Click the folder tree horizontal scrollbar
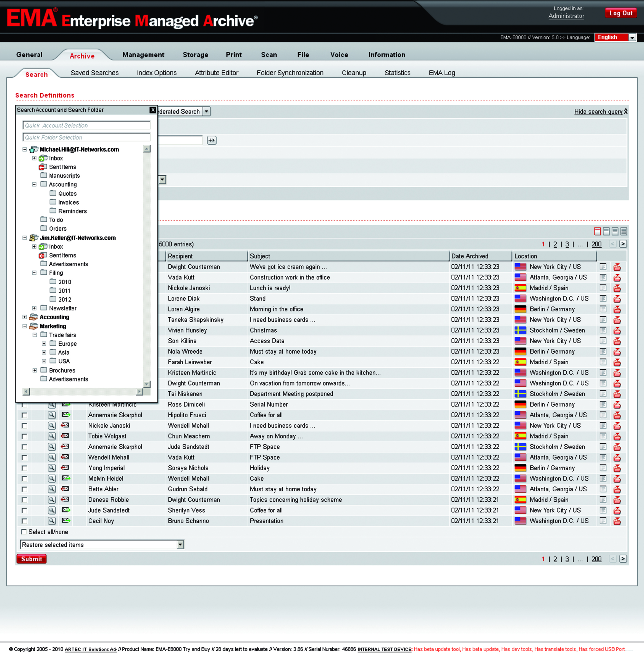 83,392
